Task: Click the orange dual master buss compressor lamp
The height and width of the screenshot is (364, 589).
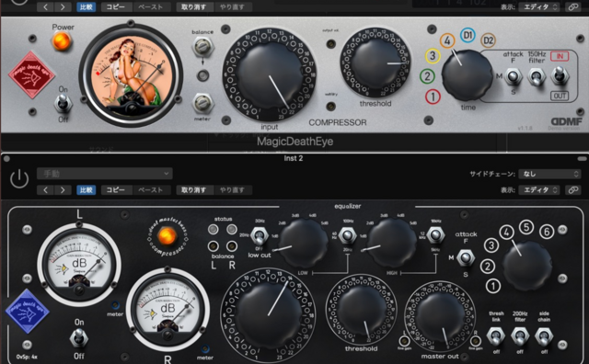Action: pos(167,236)
